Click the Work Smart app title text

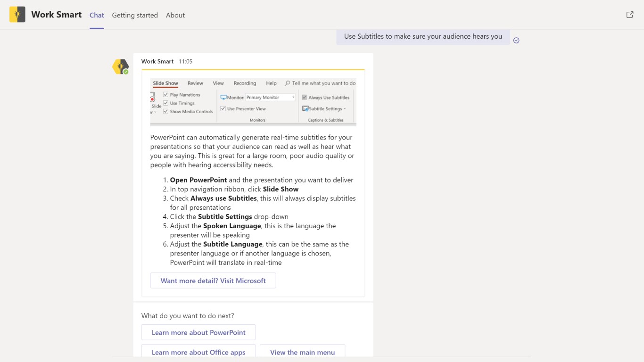(x=57, y=15)
